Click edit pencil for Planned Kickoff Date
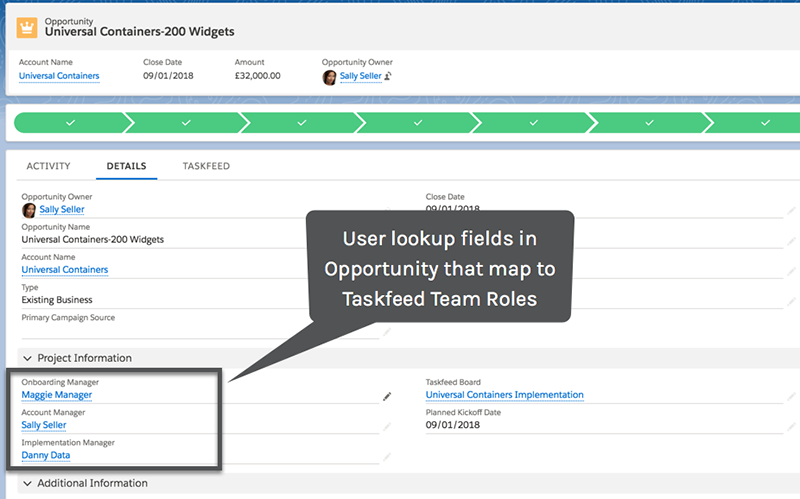800x499 pixels. click(x=791, y=427)
